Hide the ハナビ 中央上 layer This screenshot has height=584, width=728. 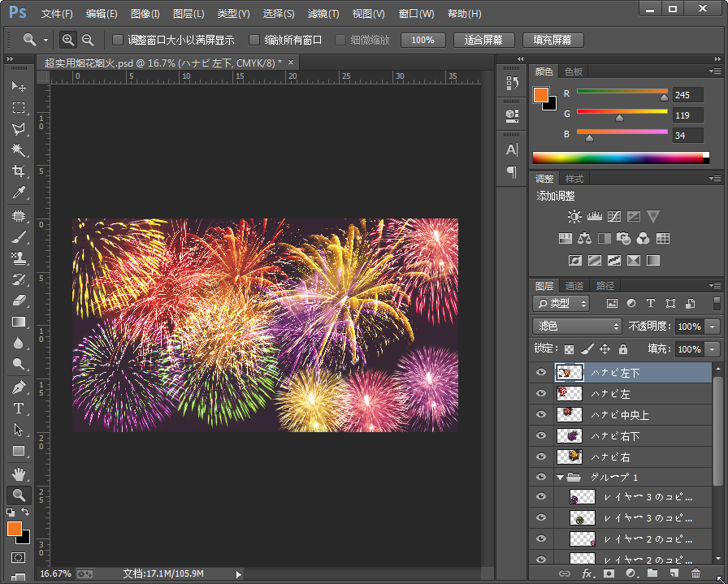coord(541,414)
